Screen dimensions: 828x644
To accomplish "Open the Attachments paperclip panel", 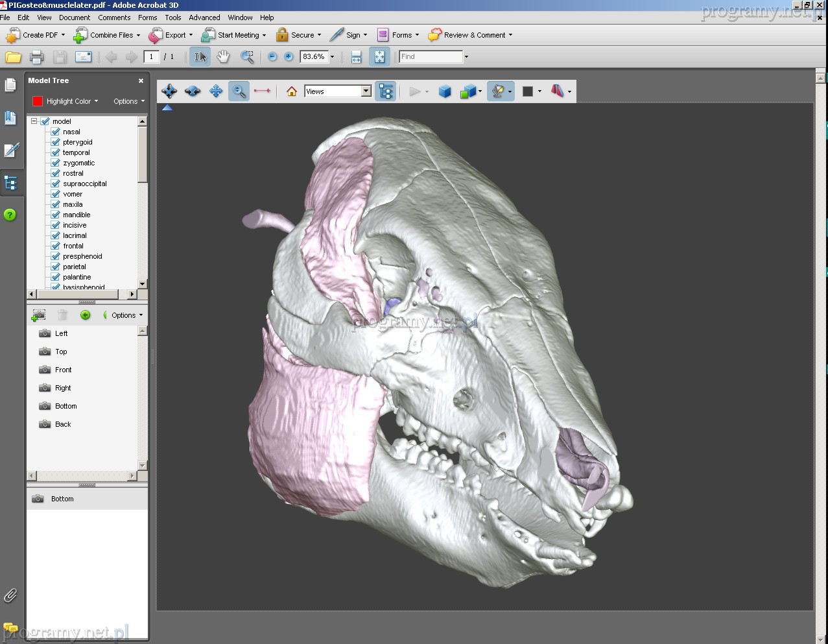I will pyautogui.click(x=10, y=595).
